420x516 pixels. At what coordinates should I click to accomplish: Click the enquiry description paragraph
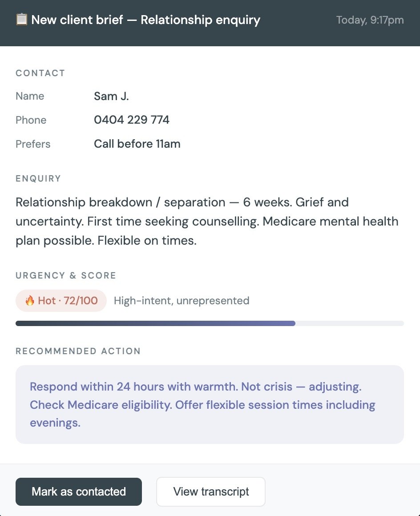point(207,221)
